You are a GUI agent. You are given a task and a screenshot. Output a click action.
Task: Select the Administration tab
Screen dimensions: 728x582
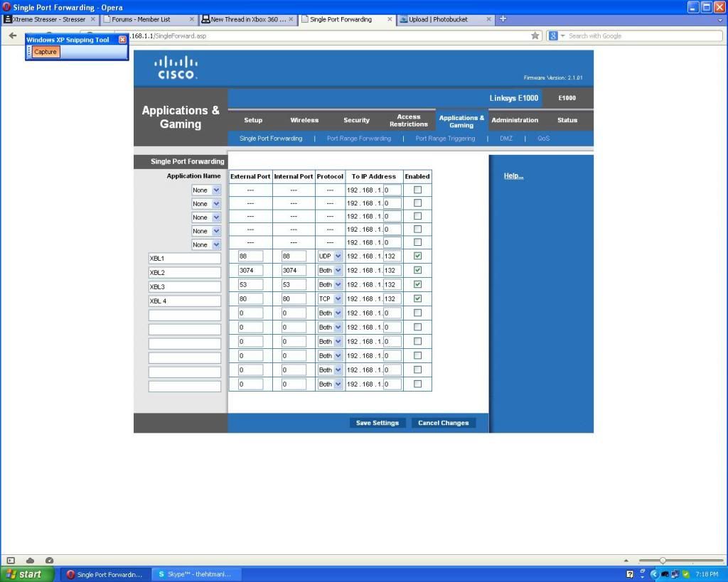point(515,120)
